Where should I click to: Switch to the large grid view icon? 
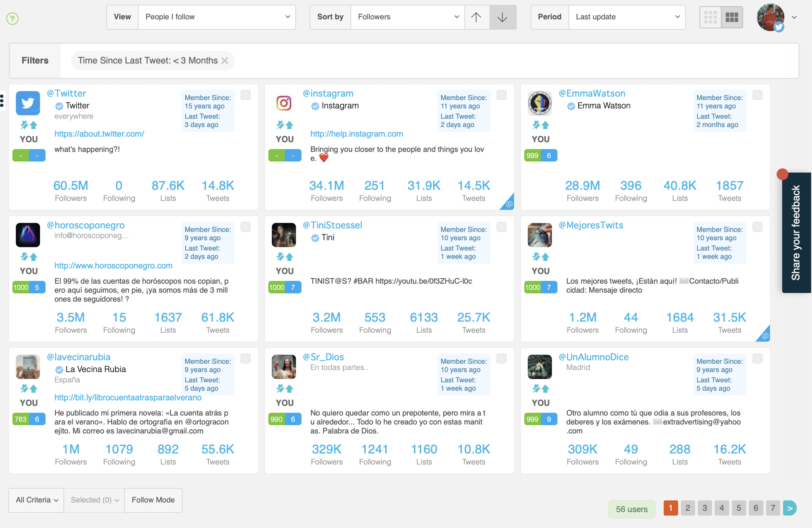[x=732, y=17]
